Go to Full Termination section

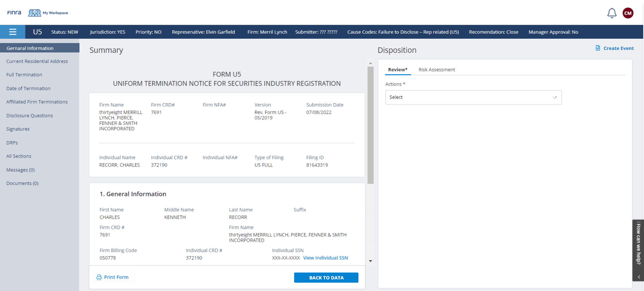tap(24, 75)
